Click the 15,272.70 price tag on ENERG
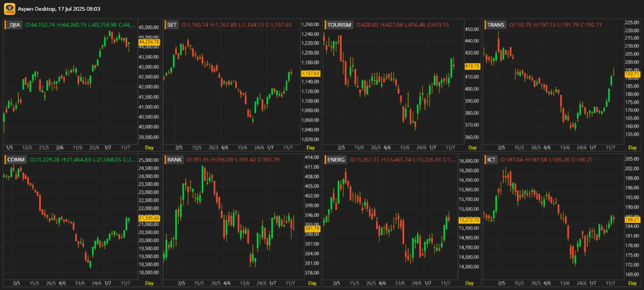Viewport: 644px width, 290px height. tap(469, 220)
